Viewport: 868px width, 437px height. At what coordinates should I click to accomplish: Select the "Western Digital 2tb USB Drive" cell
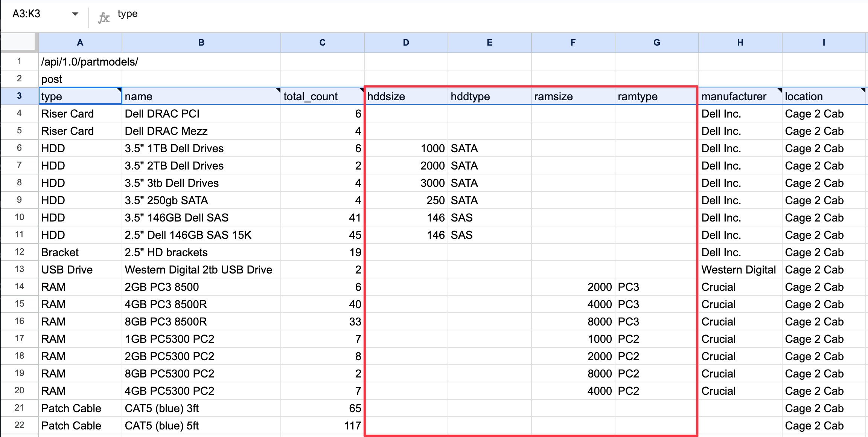point(201,269)
